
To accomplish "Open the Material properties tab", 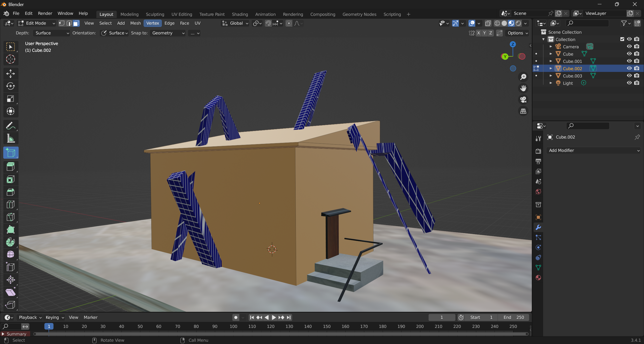I will point(538,278).
